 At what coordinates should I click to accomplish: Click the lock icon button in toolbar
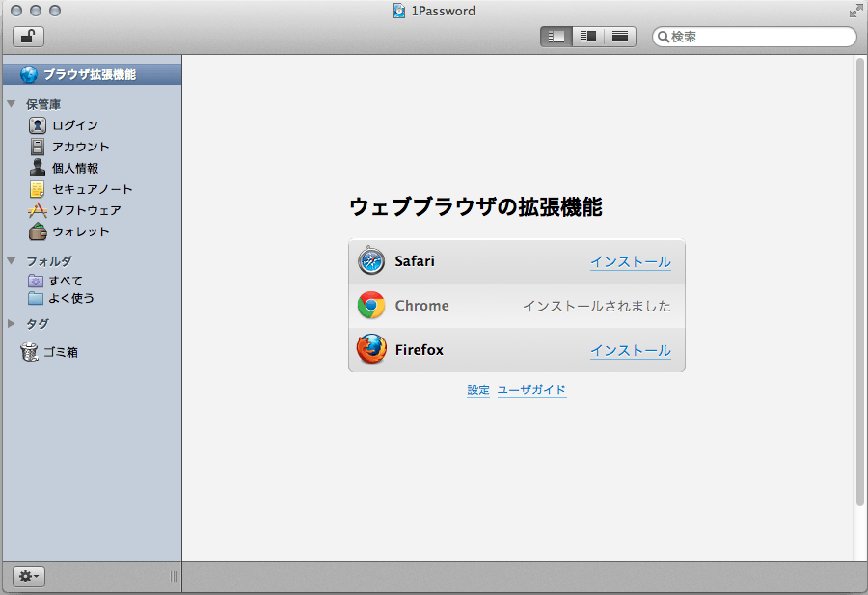(x=28, y=37)
